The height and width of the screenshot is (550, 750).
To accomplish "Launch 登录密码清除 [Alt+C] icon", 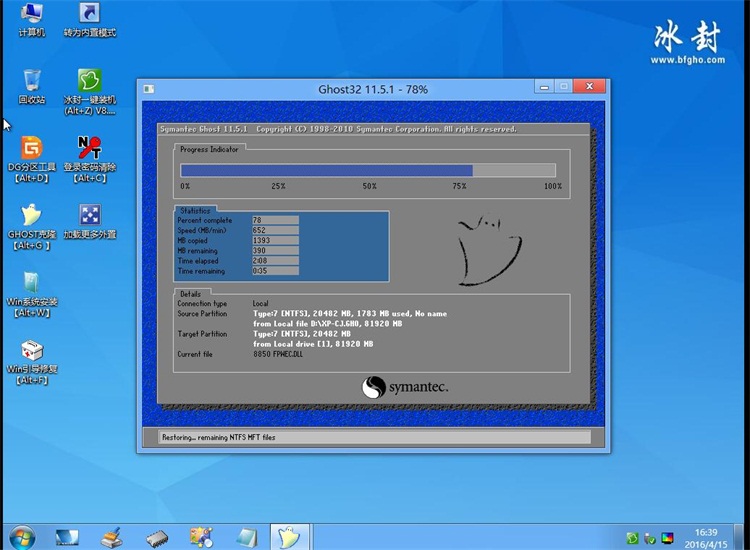I will pyautogui.click(x=89, y=159).
